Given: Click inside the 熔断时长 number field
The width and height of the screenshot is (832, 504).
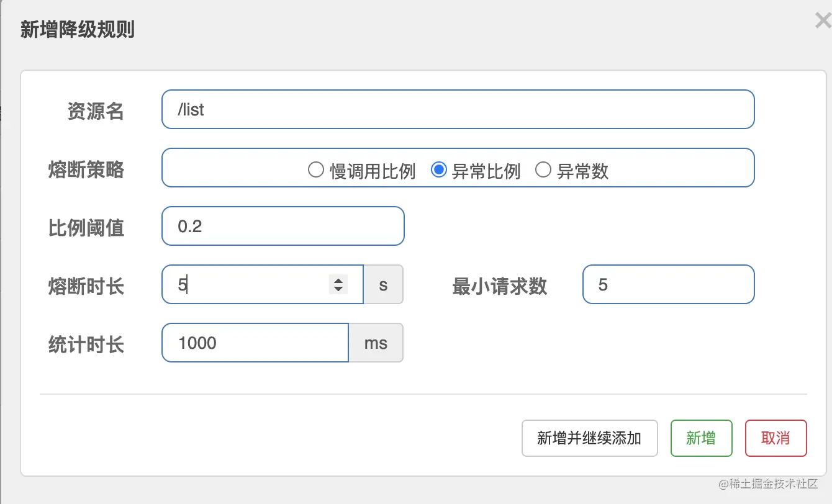Looking at the screenshot, I should [248, 285].
